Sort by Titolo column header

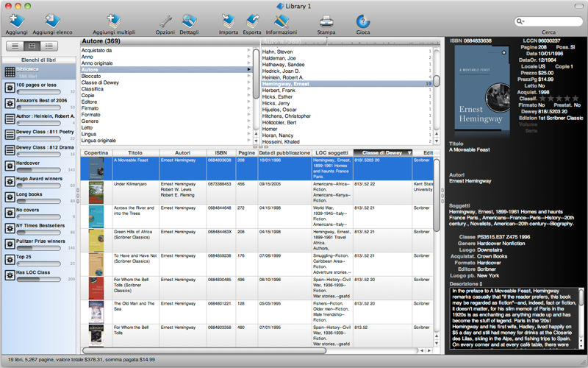pos(135,153)
